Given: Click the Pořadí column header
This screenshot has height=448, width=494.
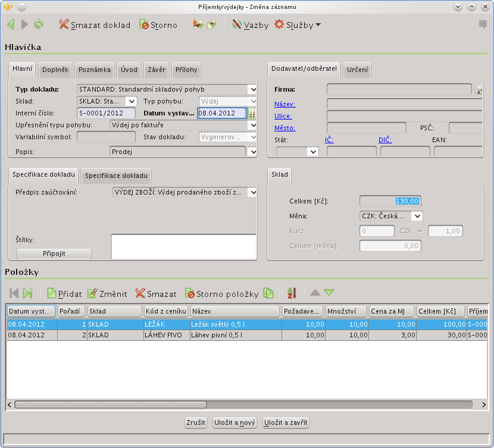Looking at the screenshot, I should click(71, 311).
